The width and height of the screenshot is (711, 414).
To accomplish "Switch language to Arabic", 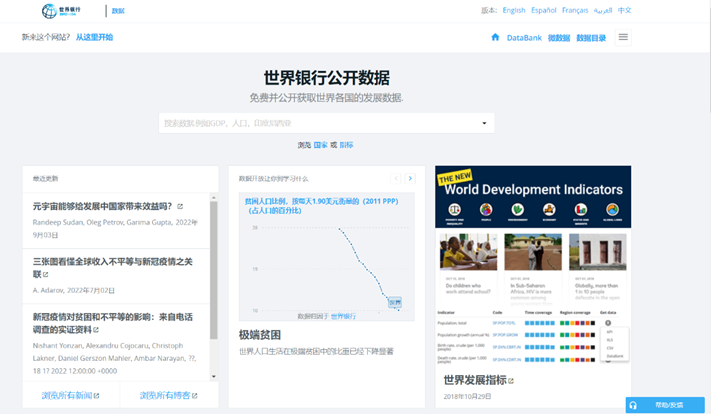I will 603,10.
